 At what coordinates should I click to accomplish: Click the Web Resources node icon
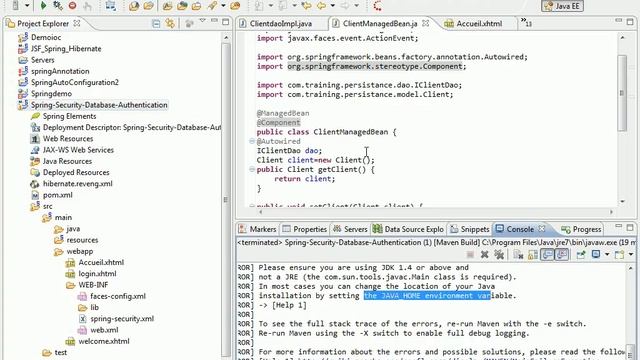[36, 139]
